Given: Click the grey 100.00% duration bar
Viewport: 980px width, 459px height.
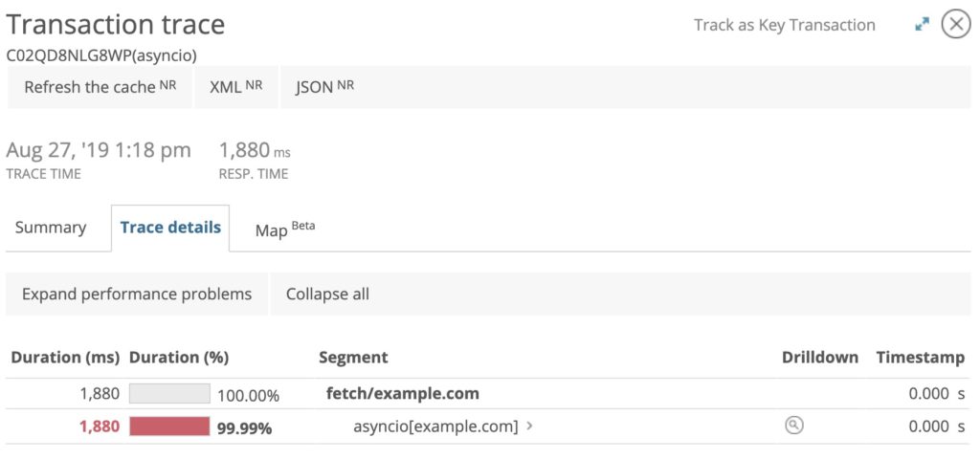Looking at the screenshot, I should point(169,393).
